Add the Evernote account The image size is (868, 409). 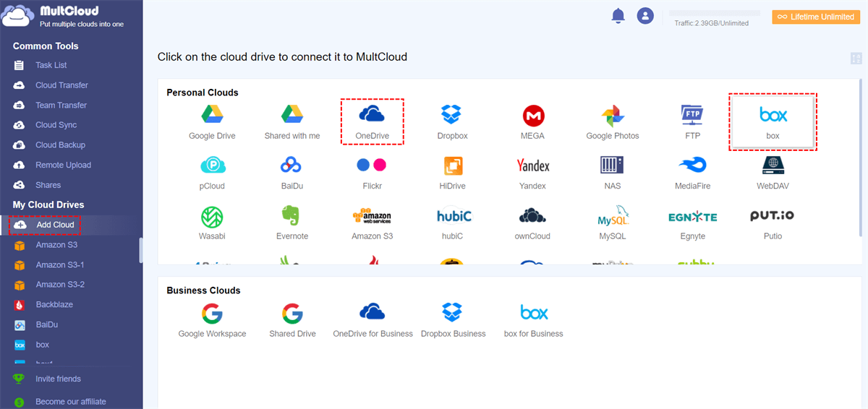pos(292,223)
